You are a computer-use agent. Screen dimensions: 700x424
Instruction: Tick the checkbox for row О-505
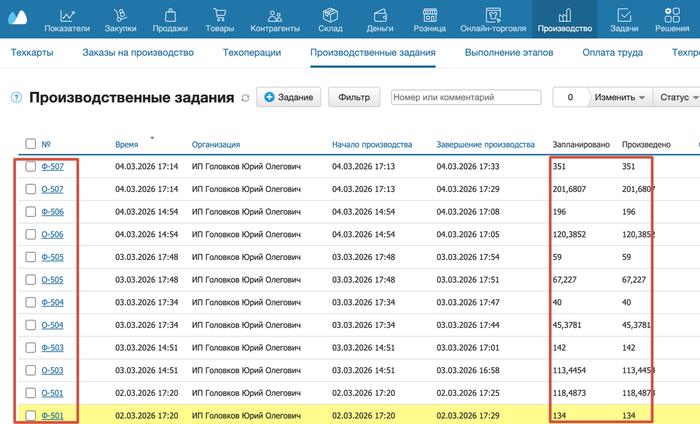(31, 279)
